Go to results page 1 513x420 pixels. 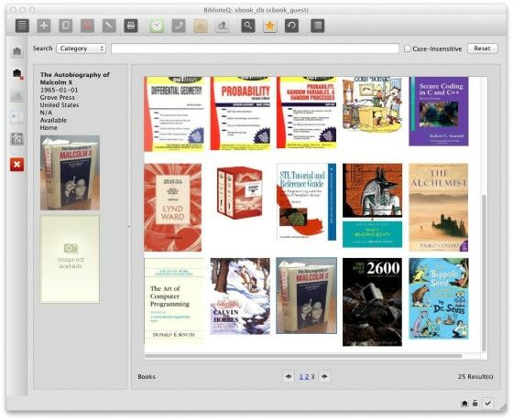pyautogui.click(x=301, y=376)
